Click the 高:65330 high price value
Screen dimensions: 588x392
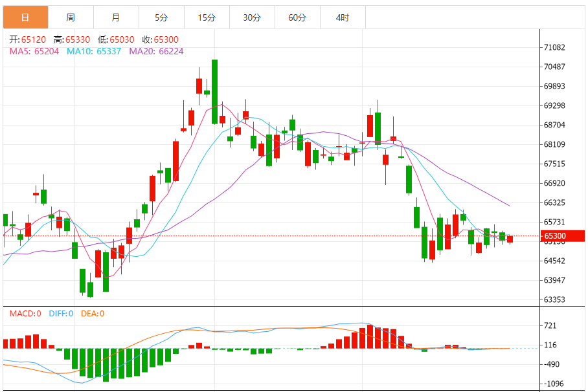point(72,39)
